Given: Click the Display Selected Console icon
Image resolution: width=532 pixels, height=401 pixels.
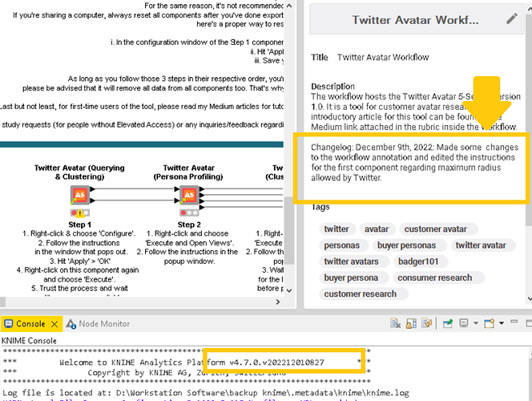Looking at the screenshot, I should pyautogui.click(x=463, y=323).
